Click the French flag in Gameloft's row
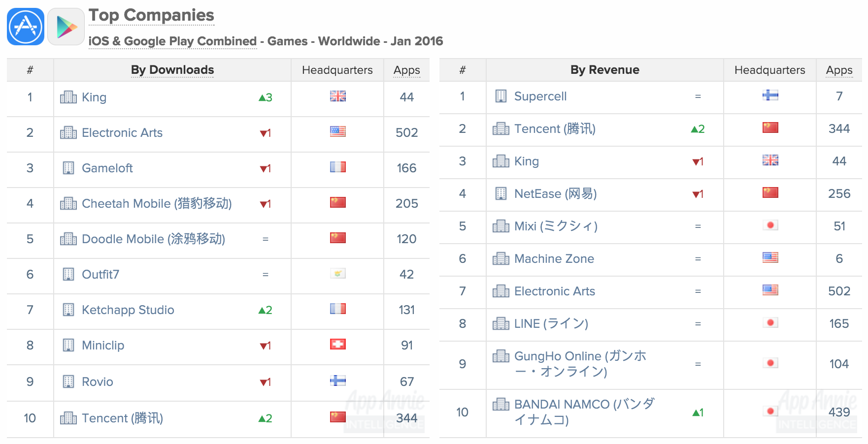The image size is (868, 444). click(x=338, y=167)
